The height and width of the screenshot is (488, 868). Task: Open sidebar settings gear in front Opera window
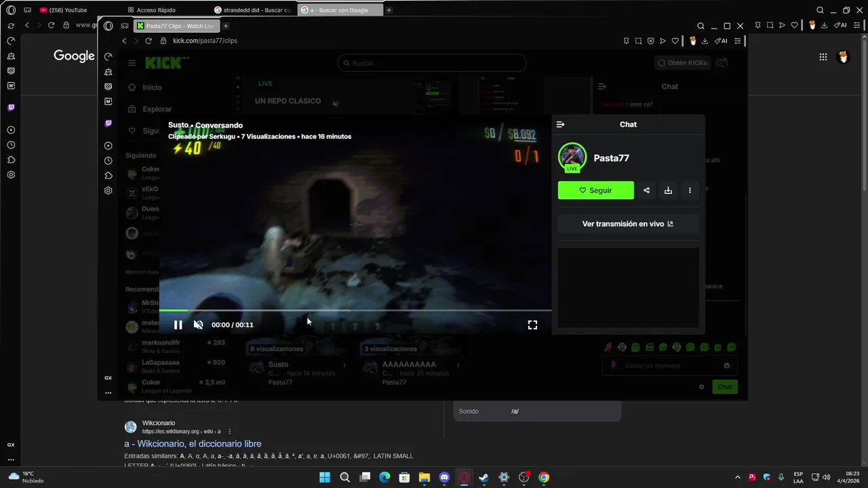coord(108,190)
